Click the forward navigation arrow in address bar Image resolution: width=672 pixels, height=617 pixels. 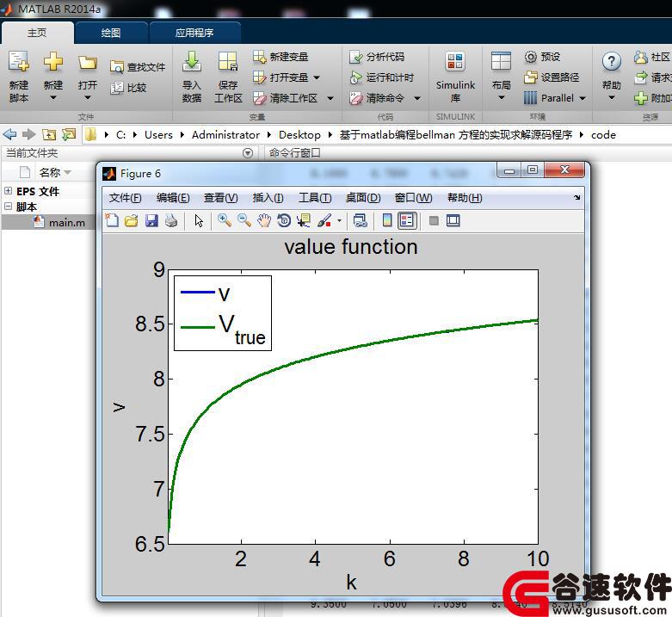pyautogui.click(x=28, y=135)
